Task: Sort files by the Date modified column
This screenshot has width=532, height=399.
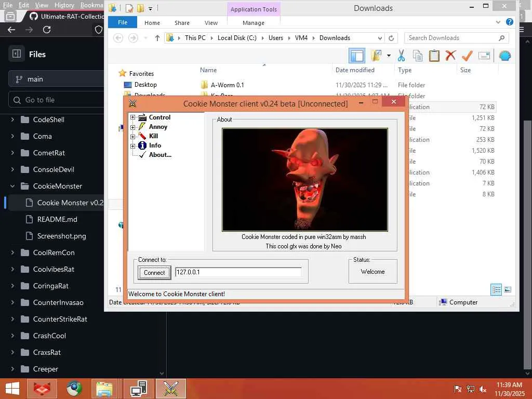Action: pos(355,70)
